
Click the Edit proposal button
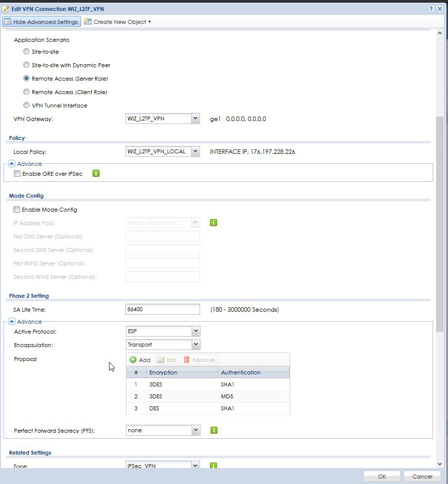point(167,360)
